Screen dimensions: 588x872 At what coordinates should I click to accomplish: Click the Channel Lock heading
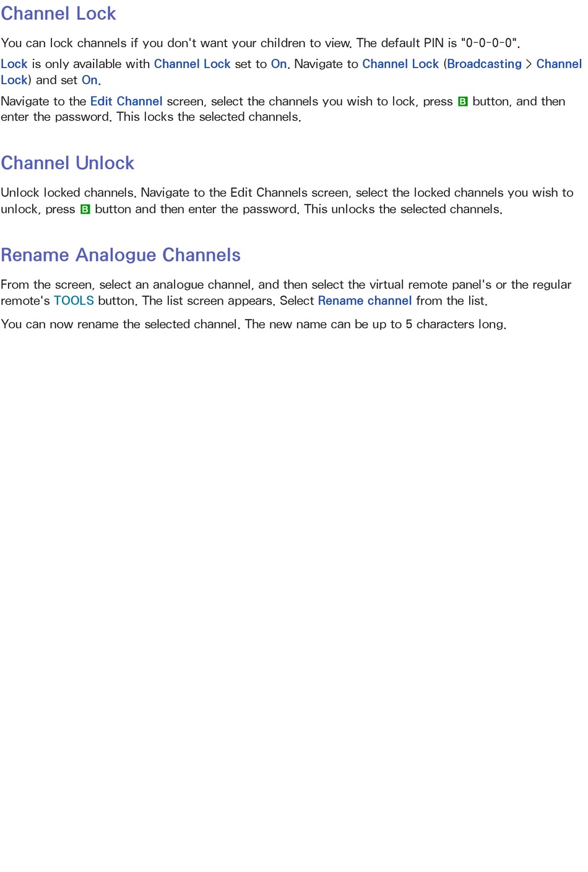point(58,14)
